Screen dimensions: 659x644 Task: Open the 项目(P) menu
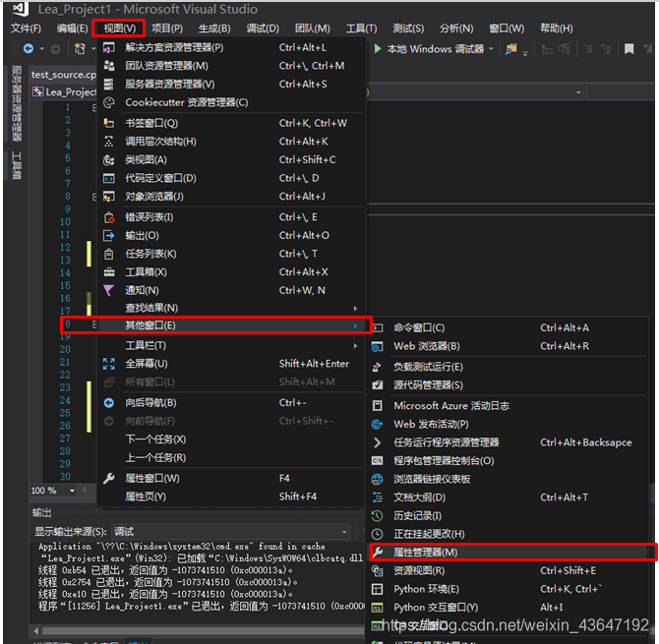[167, 29]
